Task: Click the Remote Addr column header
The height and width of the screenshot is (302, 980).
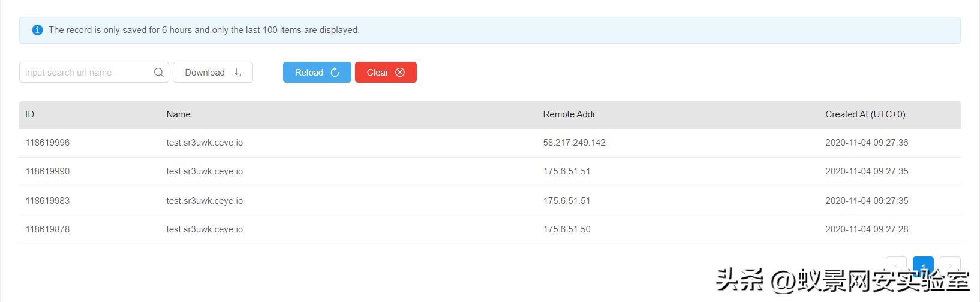Action: point(569,114)
